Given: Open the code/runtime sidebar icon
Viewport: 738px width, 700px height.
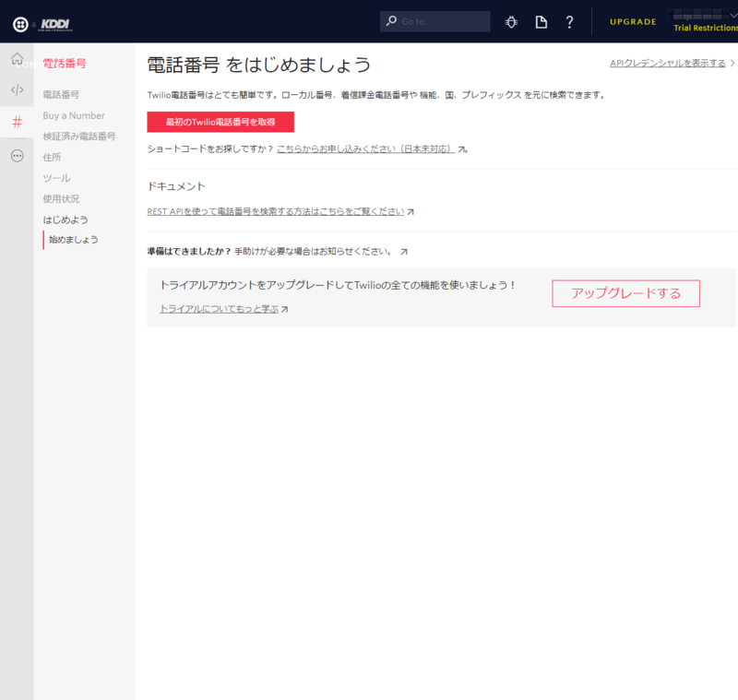Looking at the screenshot, I should click(17, 89).
